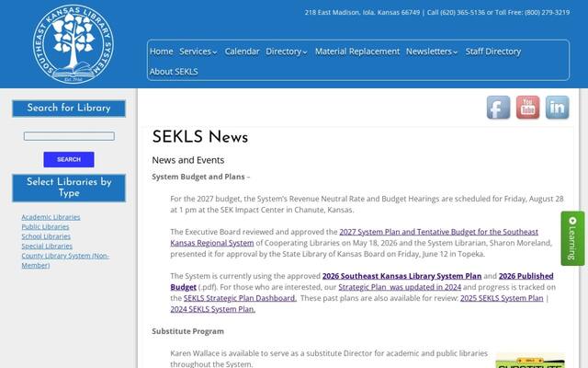Open the Staff Directory menu item

pos(493,52)
